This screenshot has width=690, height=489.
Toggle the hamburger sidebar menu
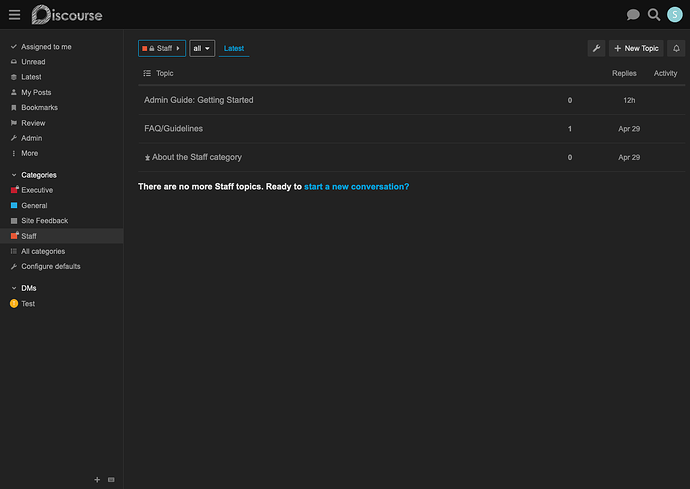pos(15,15)
